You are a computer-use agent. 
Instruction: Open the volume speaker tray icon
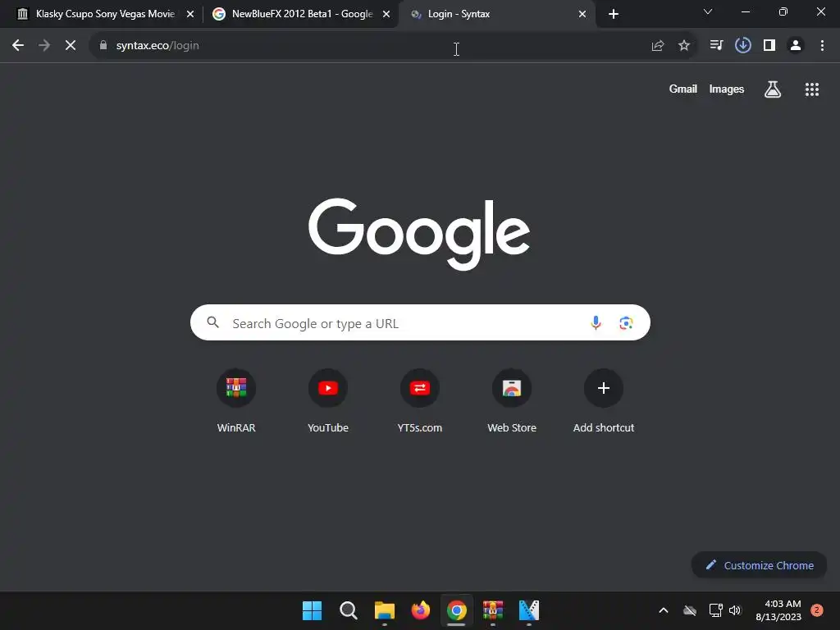coord(735,610)
